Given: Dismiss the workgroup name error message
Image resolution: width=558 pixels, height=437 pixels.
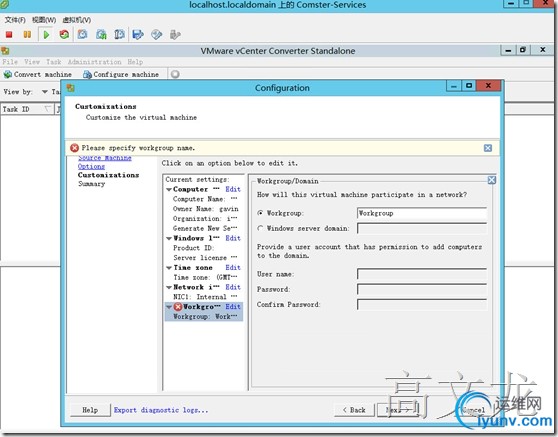Looking at the screenshot, I should [x=488, y=148].
